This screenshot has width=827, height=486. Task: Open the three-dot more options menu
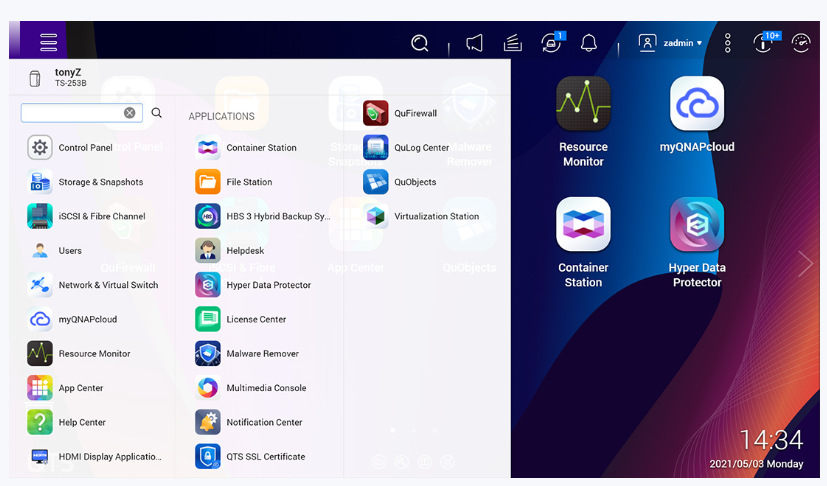(728, 43)
